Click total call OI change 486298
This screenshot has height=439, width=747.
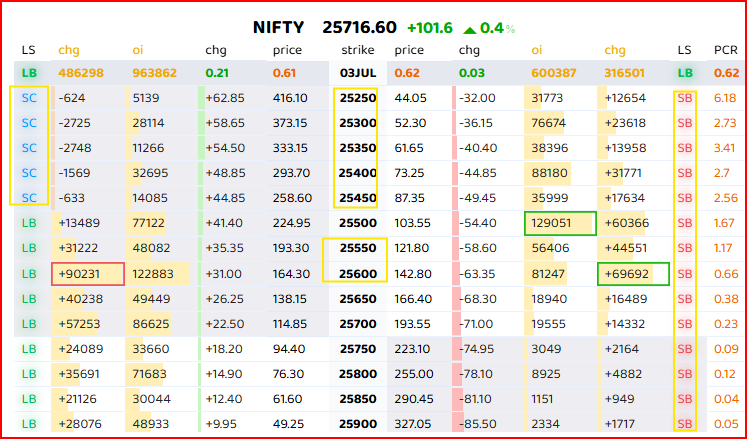tap(81, 73)
